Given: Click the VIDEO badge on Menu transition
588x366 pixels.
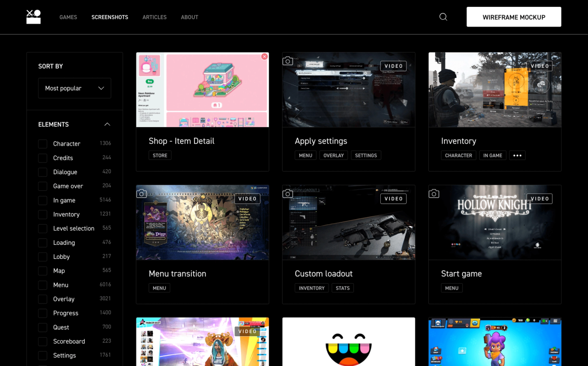Looking at the screenshot, I should tap(248, 199).
